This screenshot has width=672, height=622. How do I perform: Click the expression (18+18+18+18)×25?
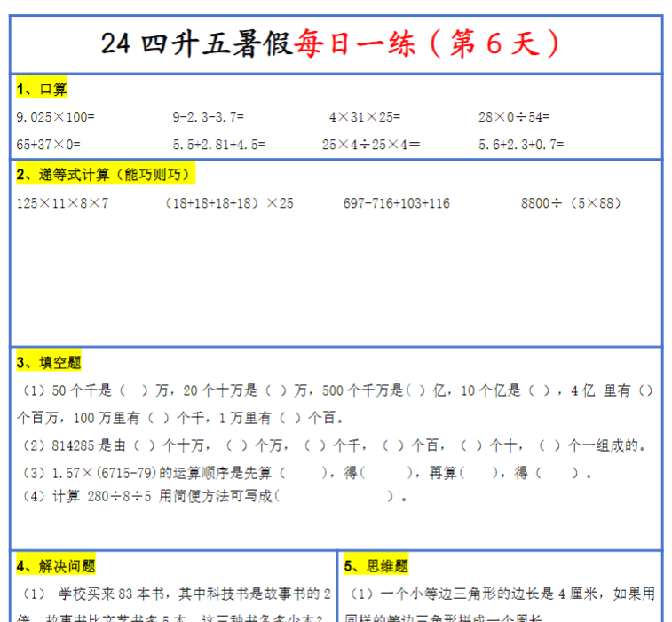(229, 203)
